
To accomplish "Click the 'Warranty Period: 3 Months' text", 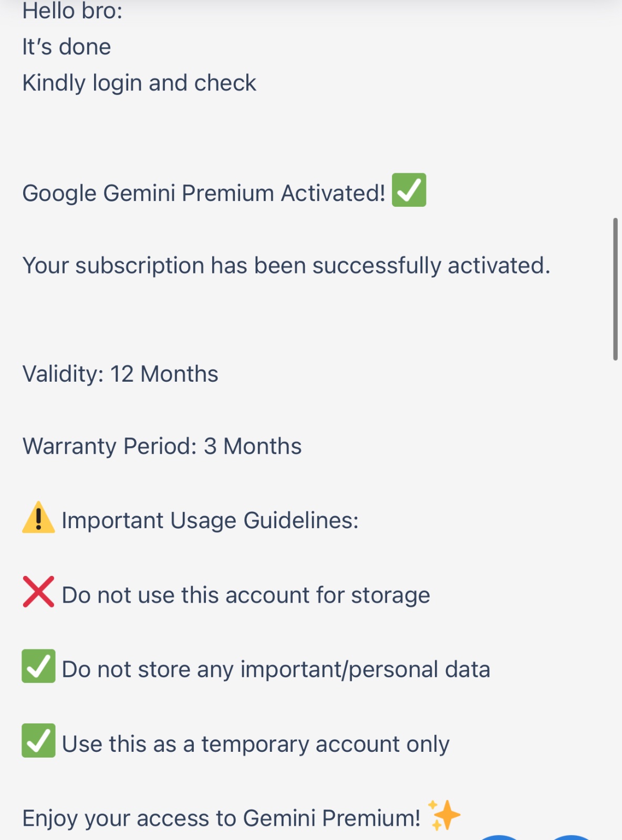I will coord(162,447).
